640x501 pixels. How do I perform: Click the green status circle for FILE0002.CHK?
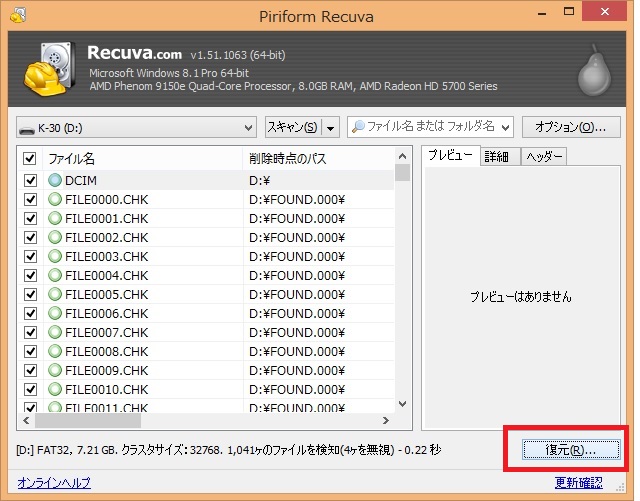[x=55, y=238]
